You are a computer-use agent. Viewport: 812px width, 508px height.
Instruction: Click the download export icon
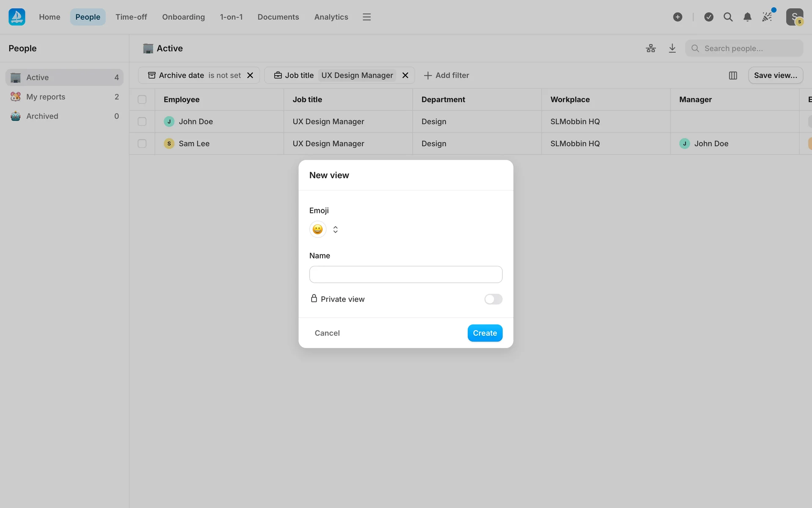[672, 48]
